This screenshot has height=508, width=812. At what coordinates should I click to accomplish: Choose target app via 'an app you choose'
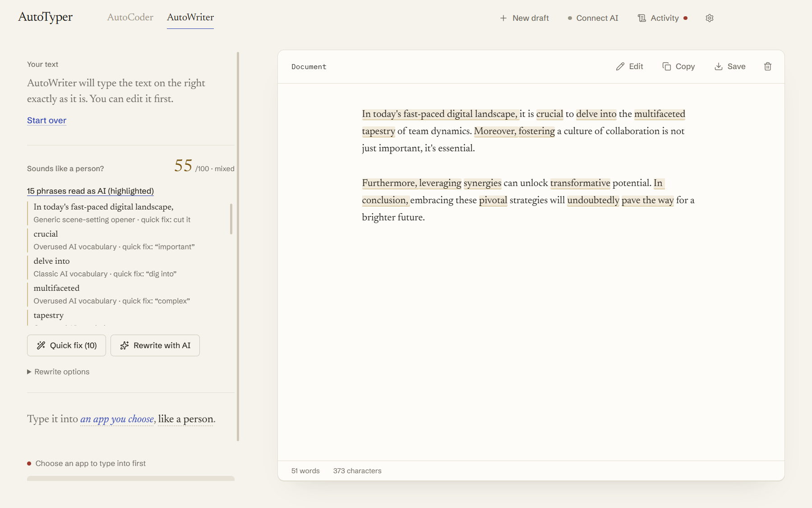(x=117, y=419)
